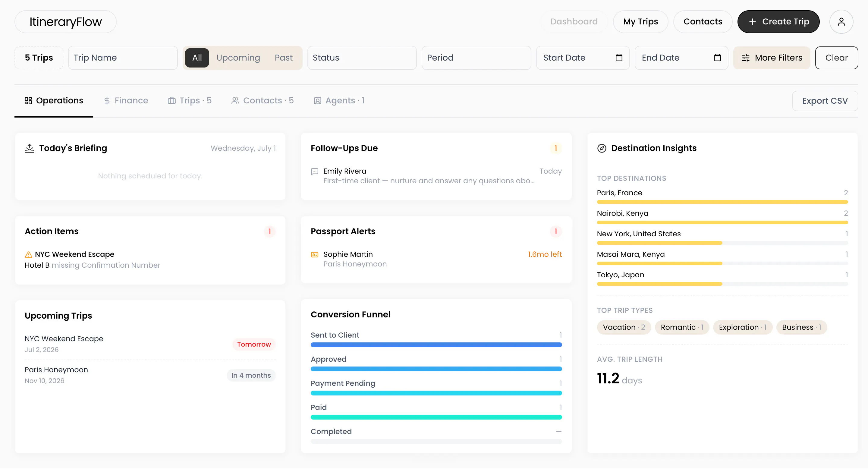
Task: Export data with Export CSV
Action: click(825, 101)
